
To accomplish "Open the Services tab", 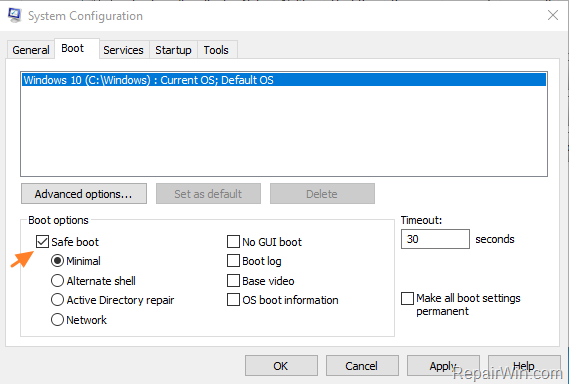I will click(x=123, y=50).
